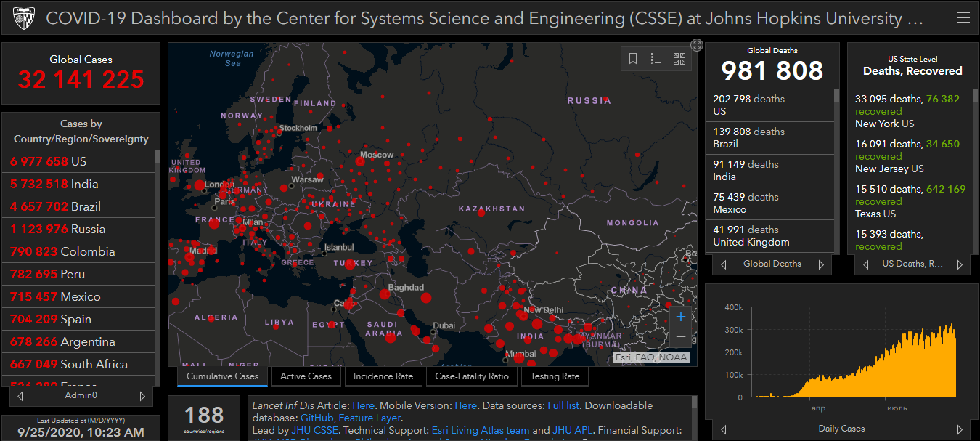Zoom in on the map with plus
Screen dimensions: 980x441
[680, 317]
